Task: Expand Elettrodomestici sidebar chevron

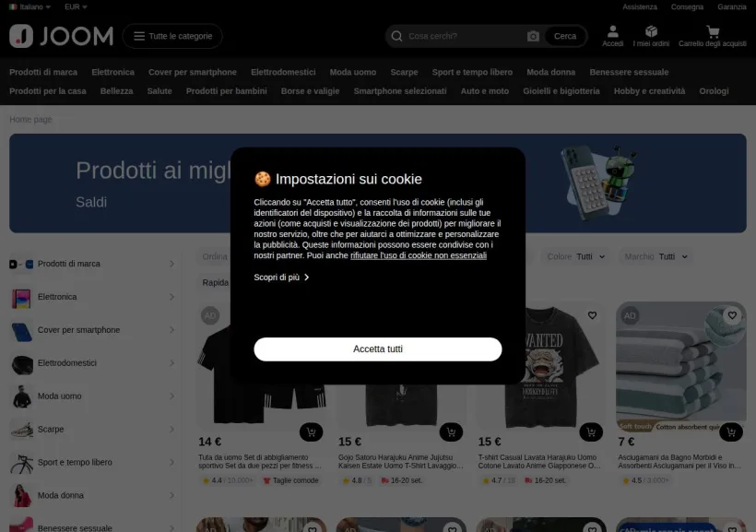Action: (171, 362)
